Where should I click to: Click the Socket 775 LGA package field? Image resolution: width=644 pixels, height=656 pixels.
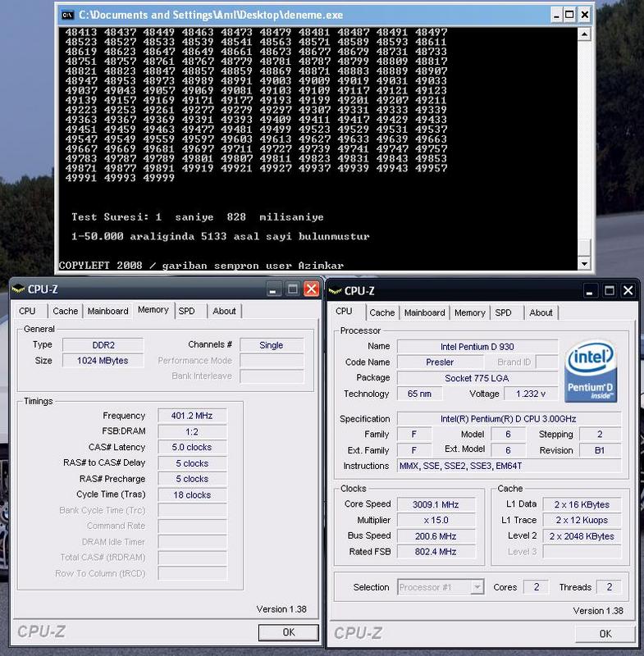point(477,378)
